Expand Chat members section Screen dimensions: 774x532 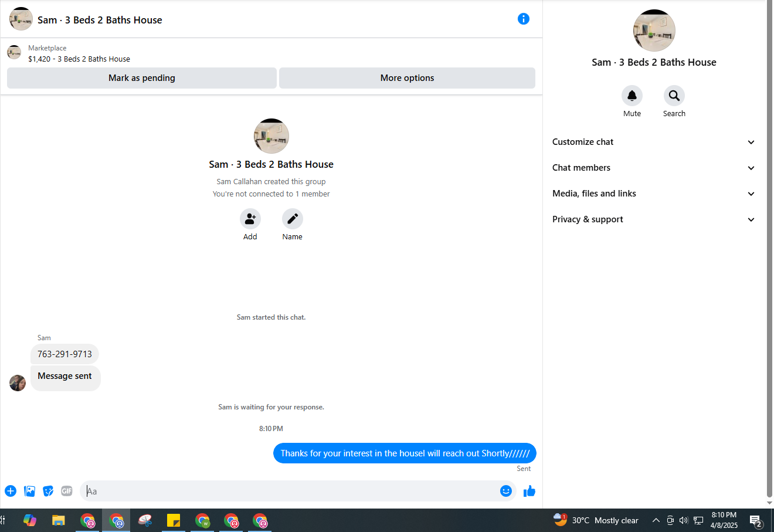pyautogui.click(x=654, y=168)
